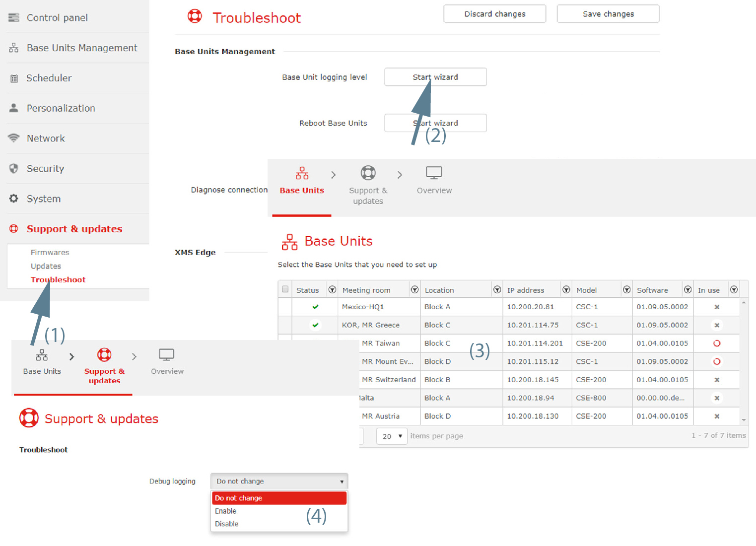Click the Save changes button
The width and height of the screenshot is (756, 546).
[608, 14]
